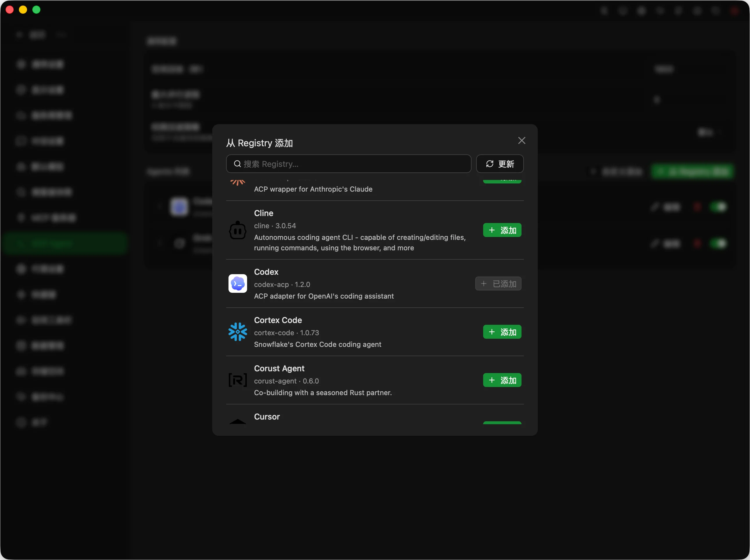Click the 已添加 button for Codex
750x560 pixels.
[498, 284]
